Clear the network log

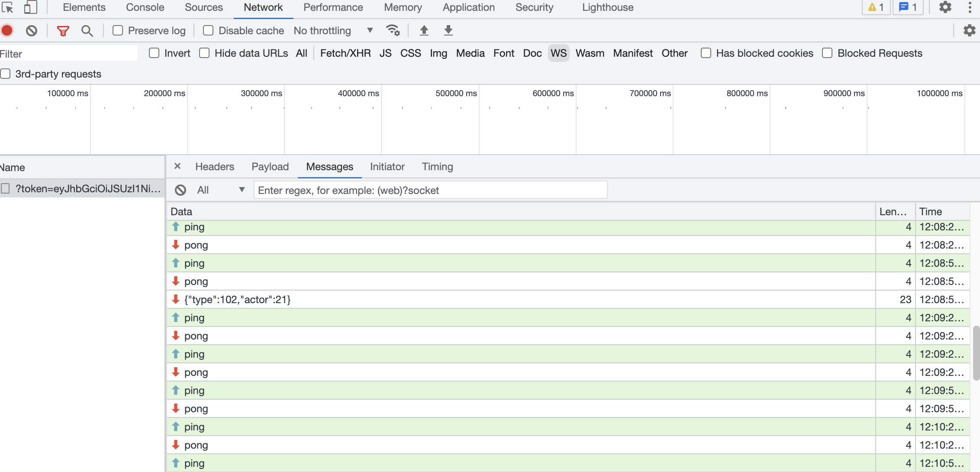pos(32,31)
